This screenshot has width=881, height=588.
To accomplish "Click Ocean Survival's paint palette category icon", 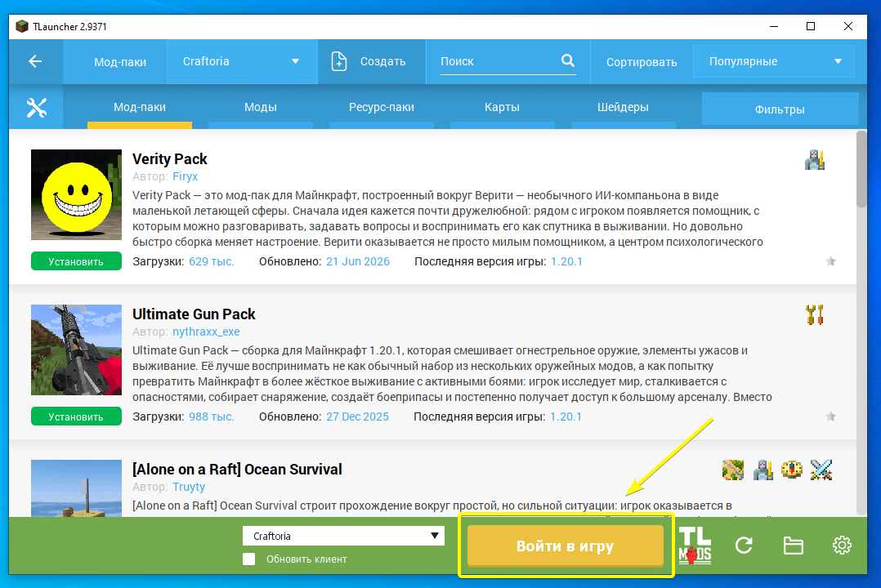I will (792, 470).
